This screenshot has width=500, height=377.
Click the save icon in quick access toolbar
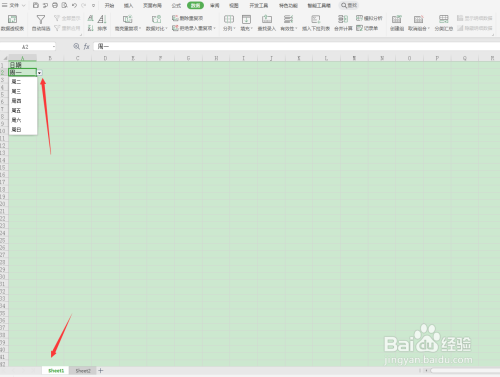(36, 5)
